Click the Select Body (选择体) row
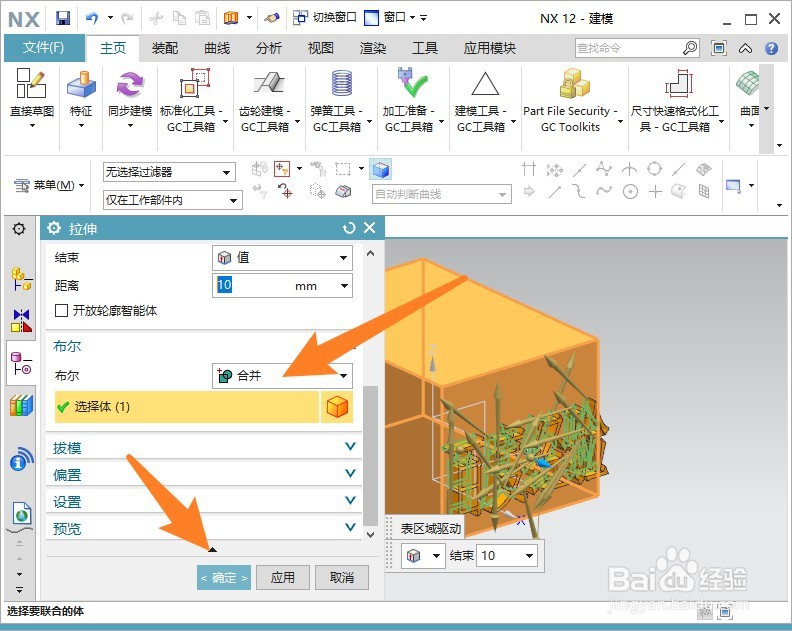 coord(187,407)
